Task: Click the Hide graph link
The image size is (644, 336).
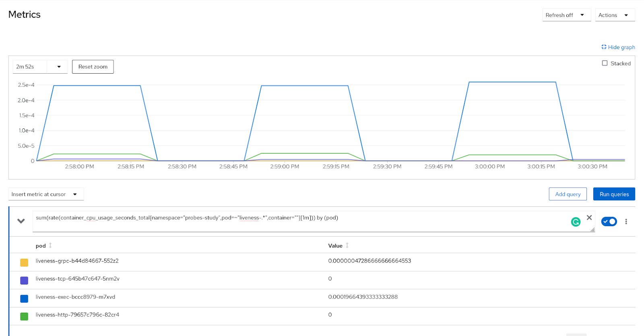Action: click(x=618, y=47)
